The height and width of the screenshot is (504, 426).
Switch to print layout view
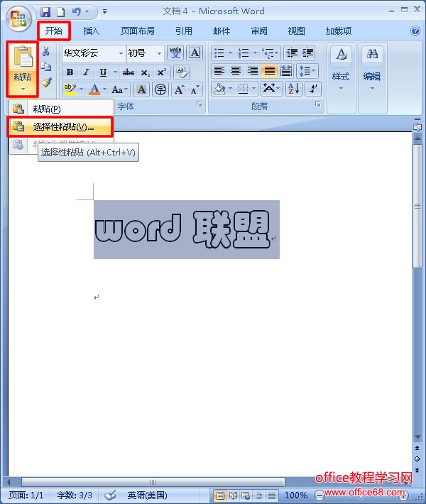(220, 495)
